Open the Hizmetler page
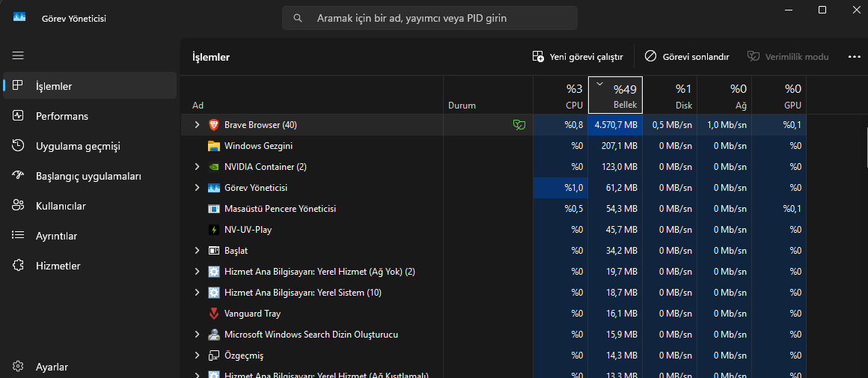 pyautogui.click(x=90, y=266)
